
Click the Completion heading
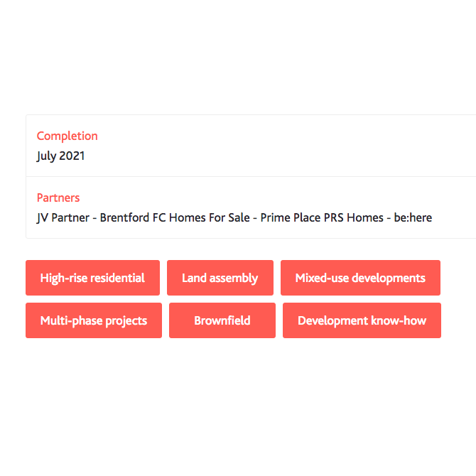[67, 136]
